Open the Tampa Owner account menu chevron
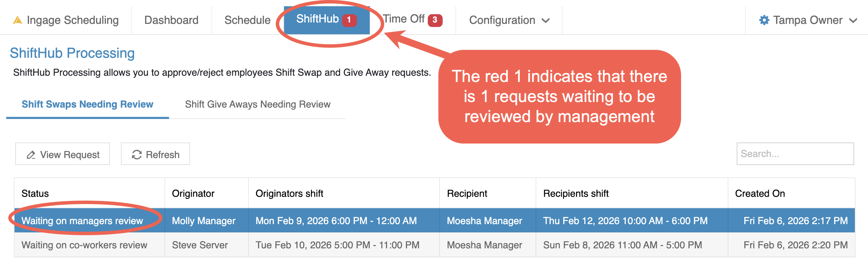 [853, 20]
